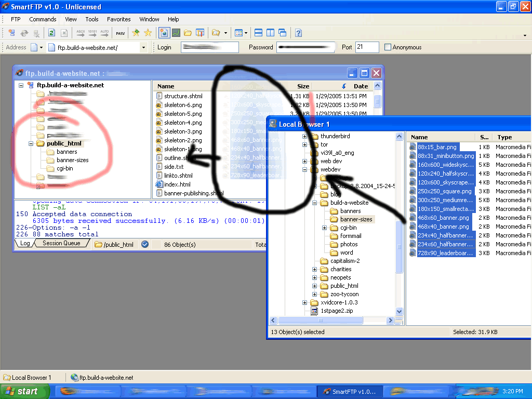532x399 pixels.
Task: Open the Tools menu
Action: (91, 19)
